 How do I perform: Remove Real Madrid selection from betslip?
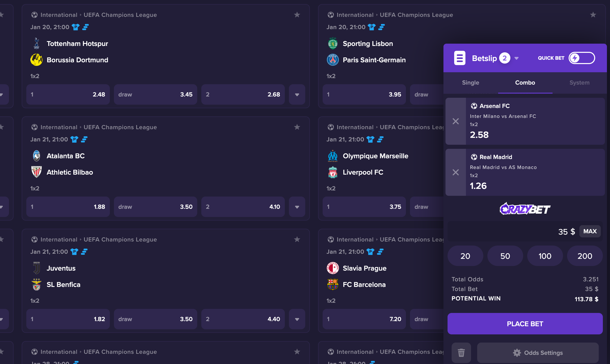[x=456, y=172]
